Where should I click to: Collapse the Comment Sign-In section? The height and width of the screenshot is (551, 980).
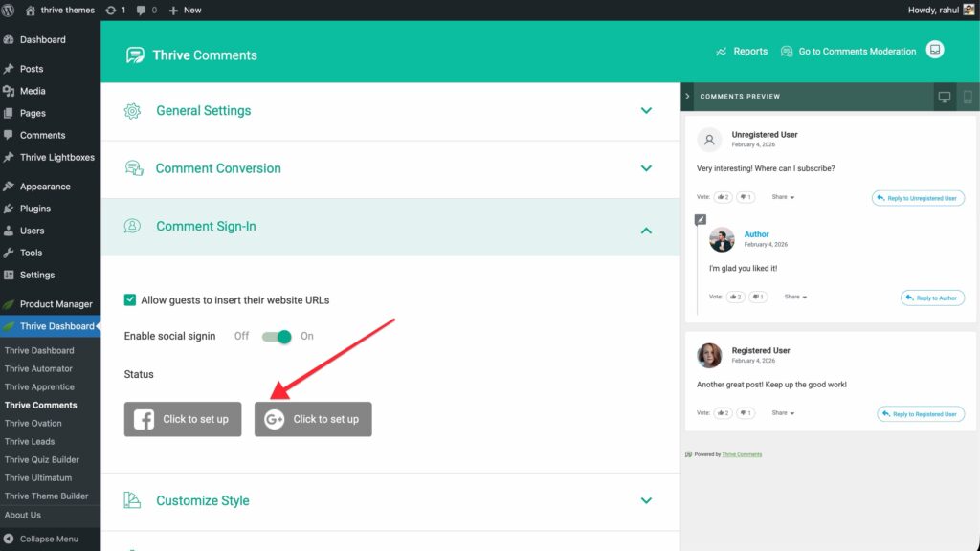(646, 230)
